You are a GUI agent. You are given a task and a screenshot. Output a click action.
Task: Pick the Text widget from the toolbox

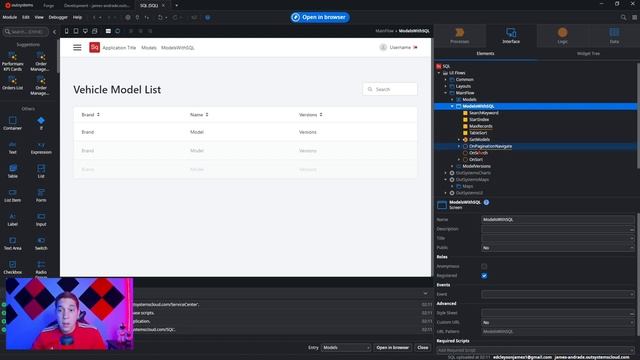click(x=12, y=147)
